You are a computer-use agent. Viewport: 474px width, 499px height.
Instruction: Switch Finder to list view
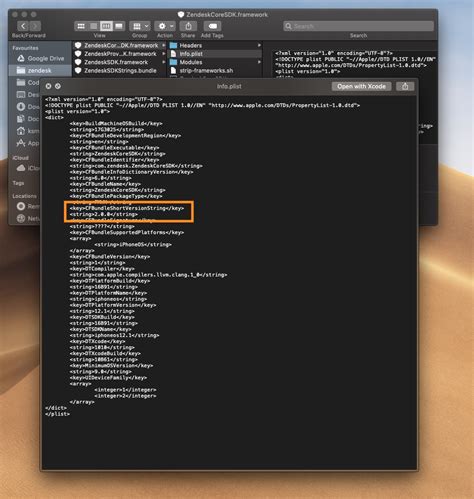pos(94,26)
